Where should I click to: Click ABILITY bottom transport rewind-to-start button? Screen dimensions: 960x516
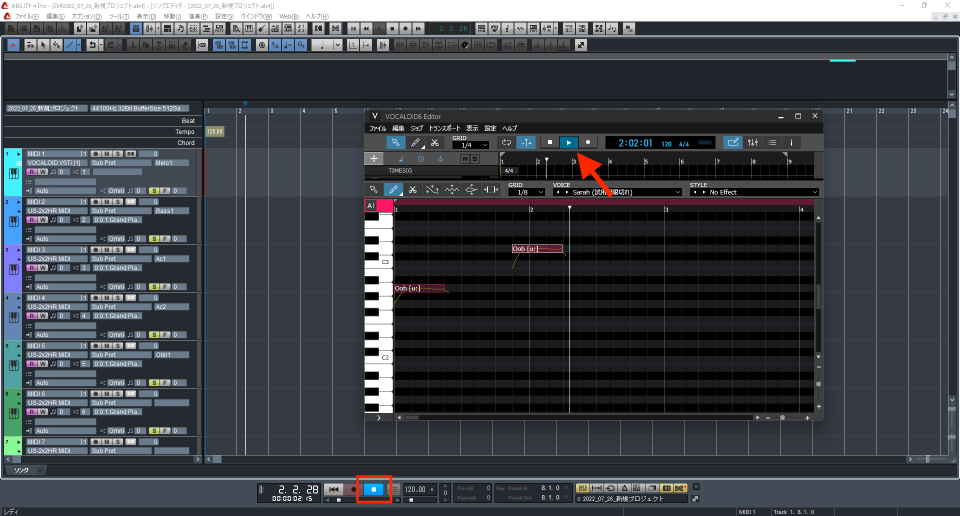tap(333, 489)
